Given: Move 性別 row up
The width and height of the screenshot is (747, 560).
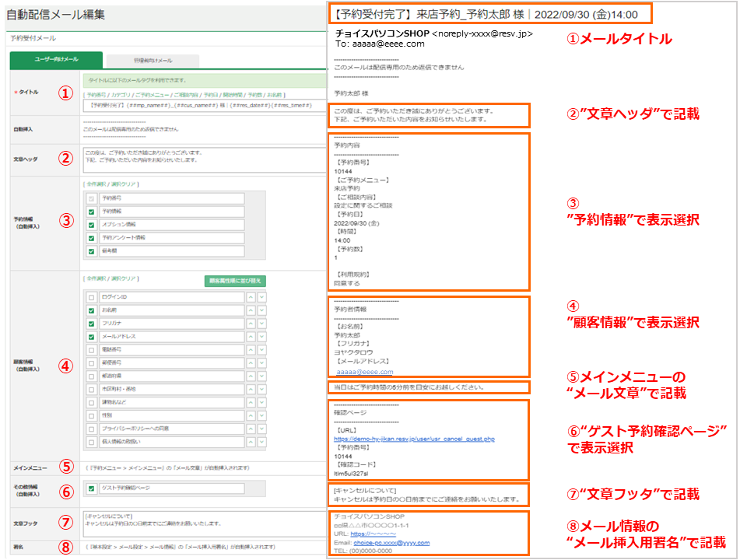Looking at the screenshot, I should pos(251,415).
